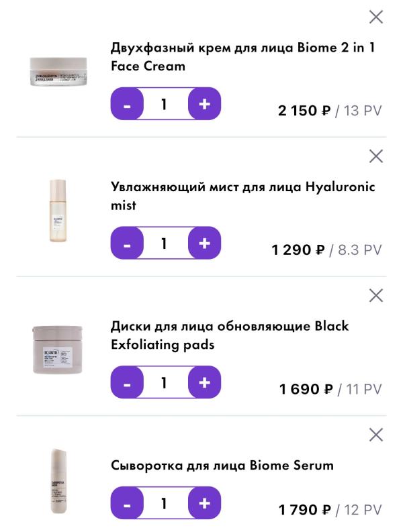Increase quantity of Biome 2 in 1 Face Cream
The image size is (403, 532).
coord(205,104)
